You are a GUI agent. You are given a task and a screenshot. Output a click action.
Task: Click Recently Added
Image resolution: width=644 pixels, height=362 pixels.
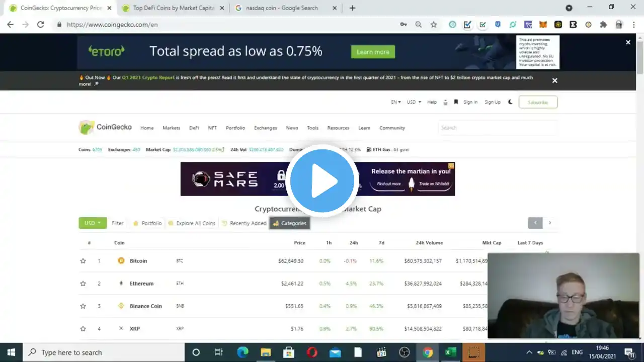[x=244, y=223]
